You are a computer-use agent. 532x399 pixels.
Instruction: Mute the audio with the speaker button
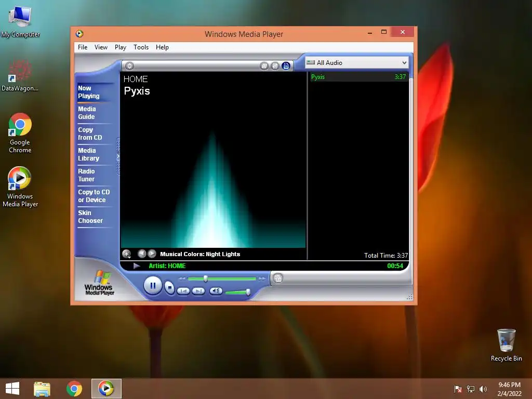[x=216, y=291]
